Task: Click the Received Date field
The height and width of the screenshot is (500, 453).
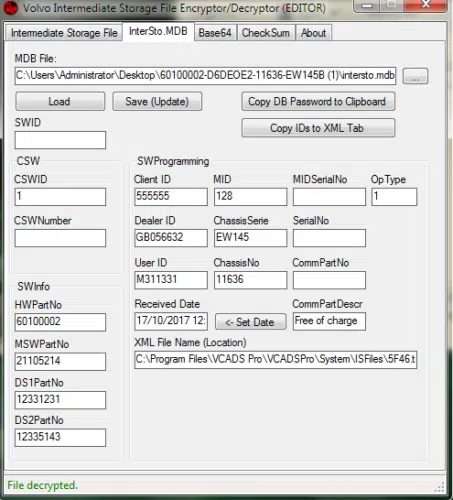Action: point(171,321)
